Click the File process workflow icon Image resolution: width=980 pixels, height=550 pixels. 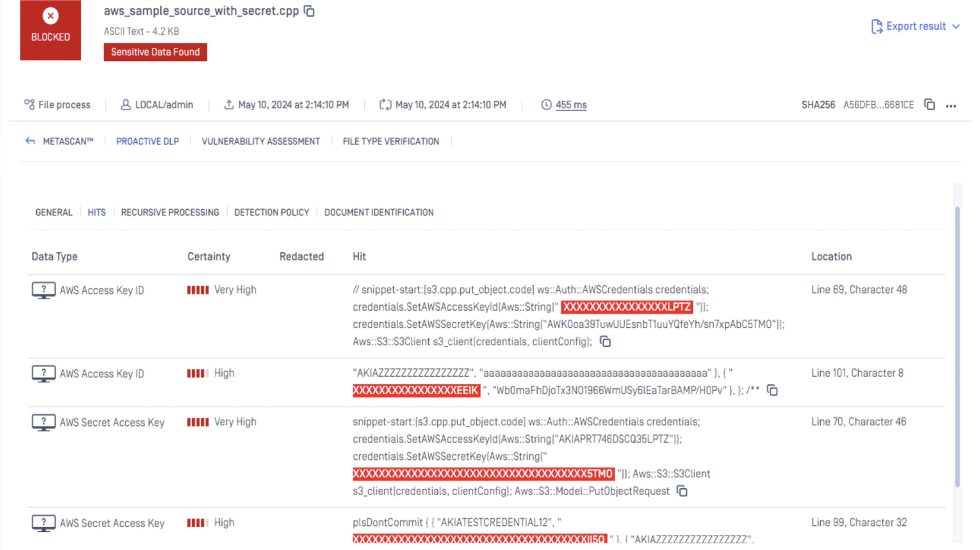(29, 105)
